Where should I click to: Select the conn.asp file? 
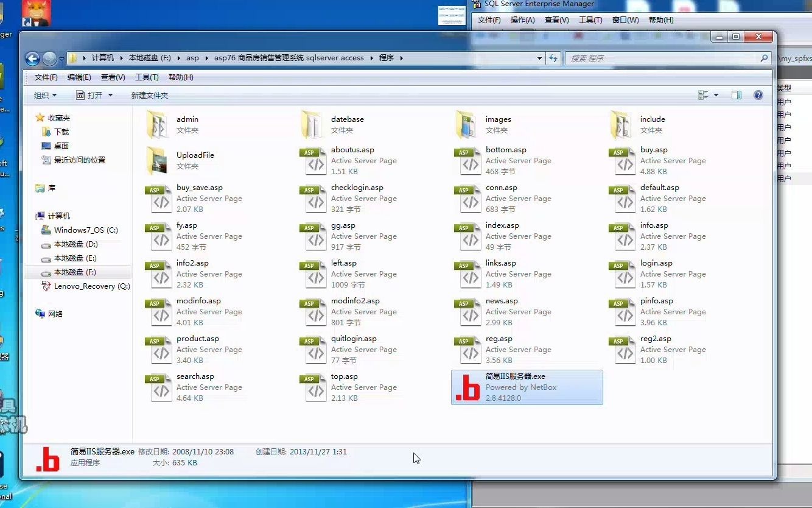tap(502, 187)
